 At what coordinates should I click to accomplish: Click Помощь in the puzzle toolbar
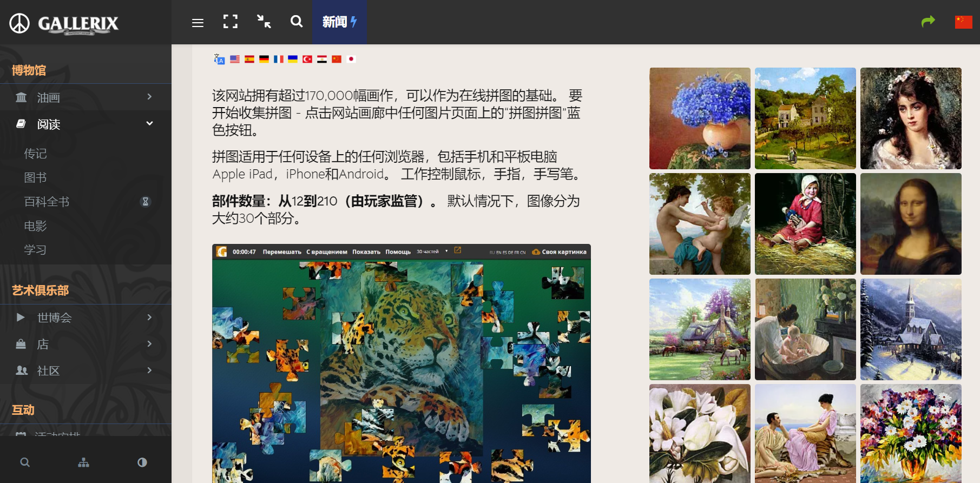pos(398,252)
